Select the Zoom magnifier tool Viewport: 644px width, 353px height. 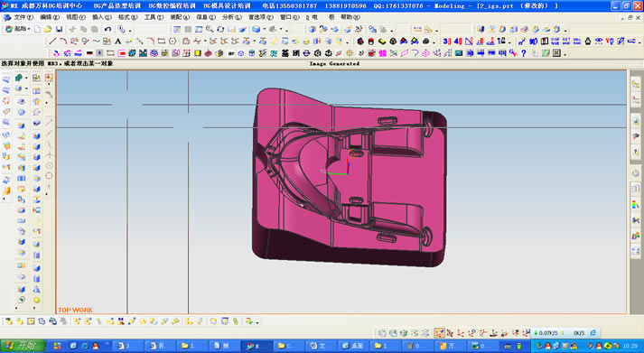210,29
